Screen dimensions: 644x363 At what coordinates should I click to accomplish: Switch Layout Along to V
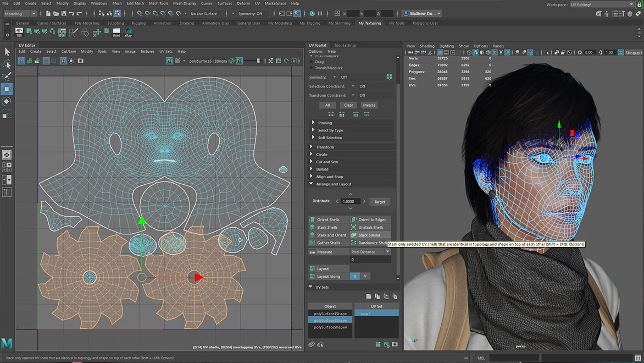[x=365, y=276]
